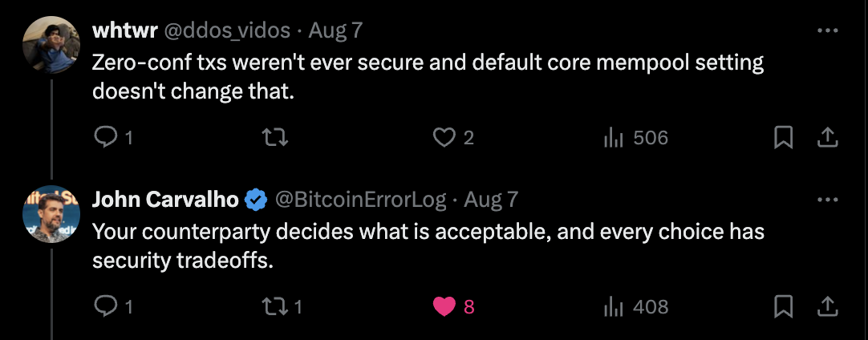Click the Aug 7 timestamp on whtwr's tweet
The image size is (868, 340).
[x=336, y=30]
